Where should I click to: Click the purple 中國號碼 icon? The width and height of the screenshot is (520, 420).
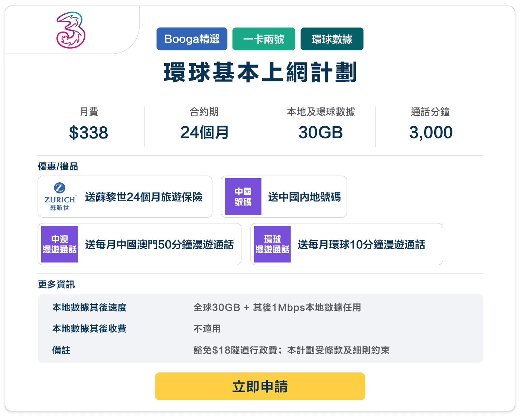tap(243, 196)
